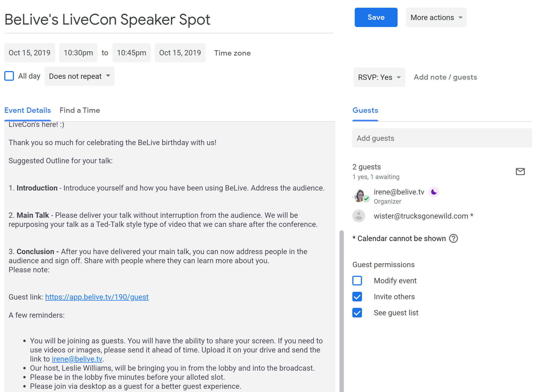
Task: Click the Conclusion outline paragraph
Action: pyautogui.click(x=158, y=256)
